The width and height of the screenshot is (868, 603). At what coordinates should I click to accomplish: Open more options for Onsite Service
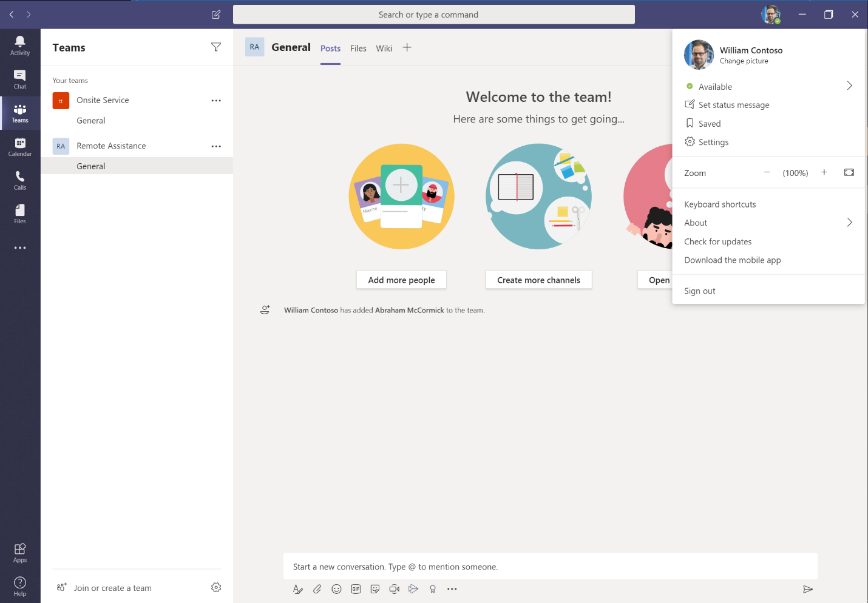click(216, 101)
